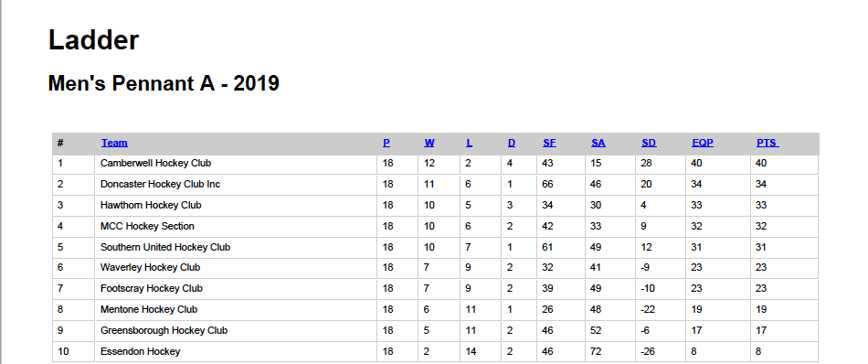Screen dimensions: 868x364
Task: Click MCC Hockey Section team cell
Action: point(236,226)
